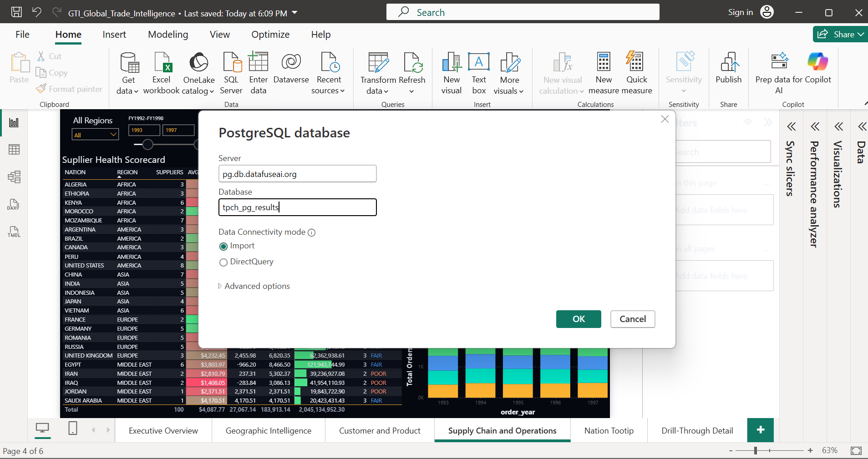Open the Share dropdown
Image resolution: width=868 pixels, height=459 pixels.
(x=840, y=34)
